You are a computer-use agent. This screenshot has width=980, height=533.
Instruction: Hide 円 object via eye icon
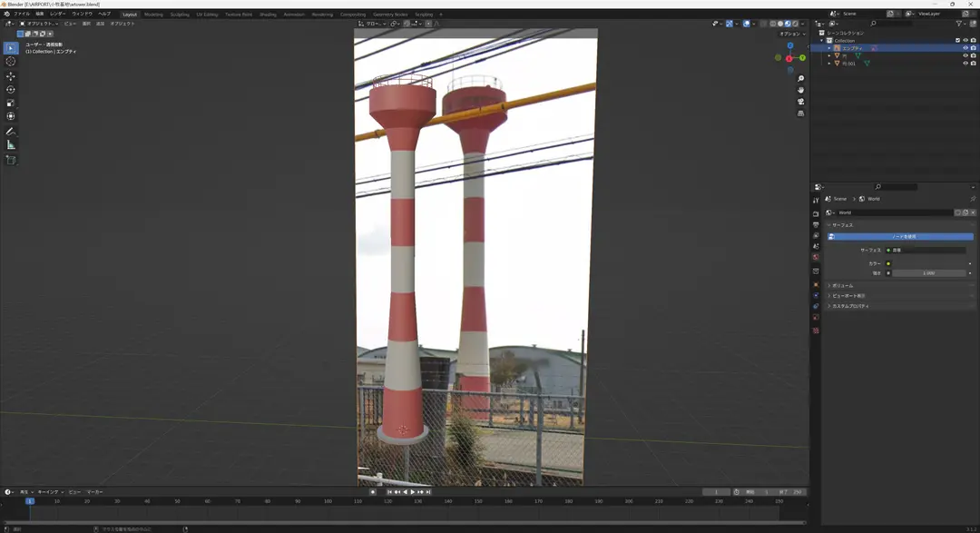pos(965,55)
